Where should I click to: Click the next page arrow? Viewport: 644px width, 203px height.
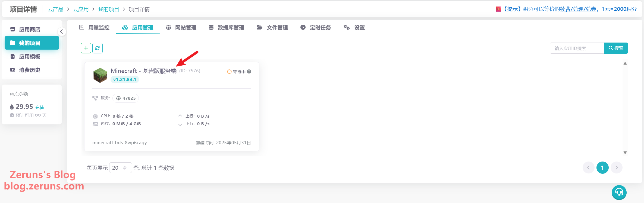point(617,168)
